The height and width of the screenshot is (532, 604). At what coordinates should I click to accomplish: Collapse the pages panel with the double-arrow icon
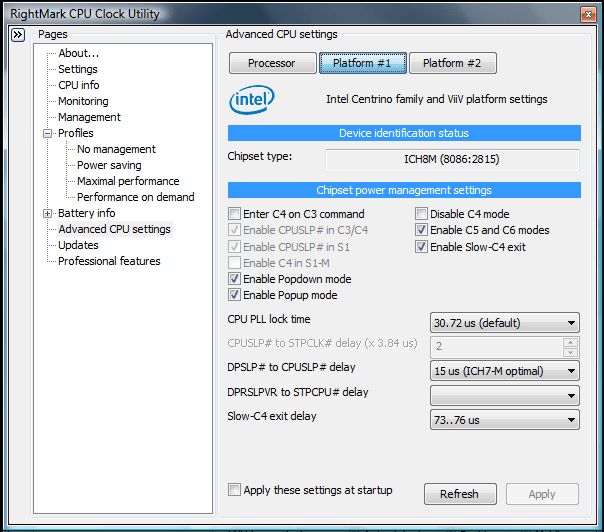click(18, 35)
